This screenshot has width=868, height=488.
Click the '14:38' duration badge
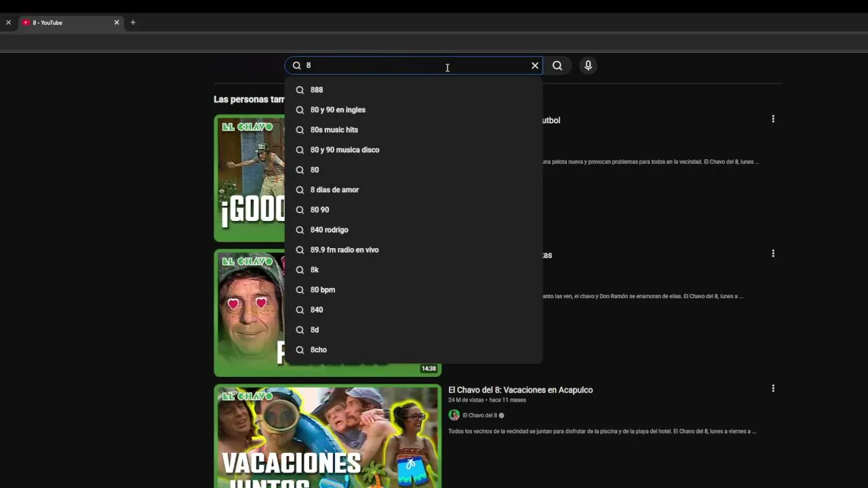(429, 369)
